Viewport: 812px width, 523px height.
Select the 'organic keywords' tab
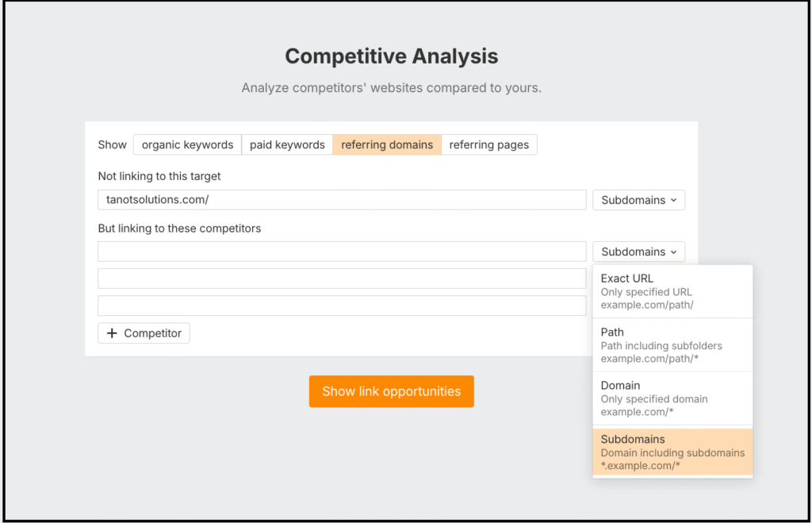187,144
